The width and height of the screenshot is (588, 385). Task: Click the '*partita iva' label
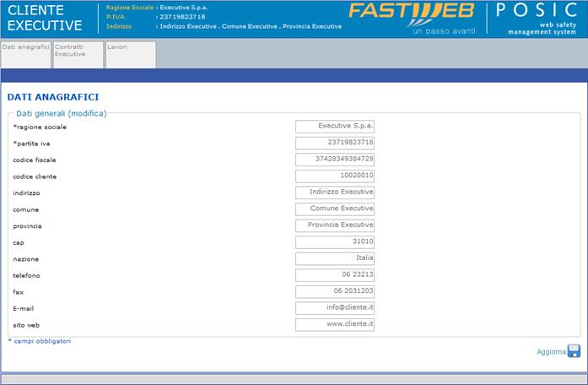tap(31, 144)
